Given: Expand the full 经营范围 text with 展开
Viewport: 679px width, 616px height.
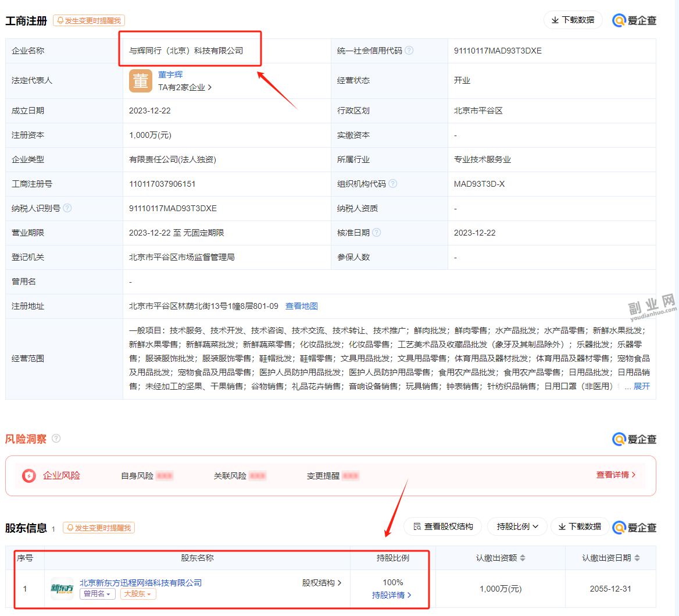Looking at the screenshot, I should point(642,386).
